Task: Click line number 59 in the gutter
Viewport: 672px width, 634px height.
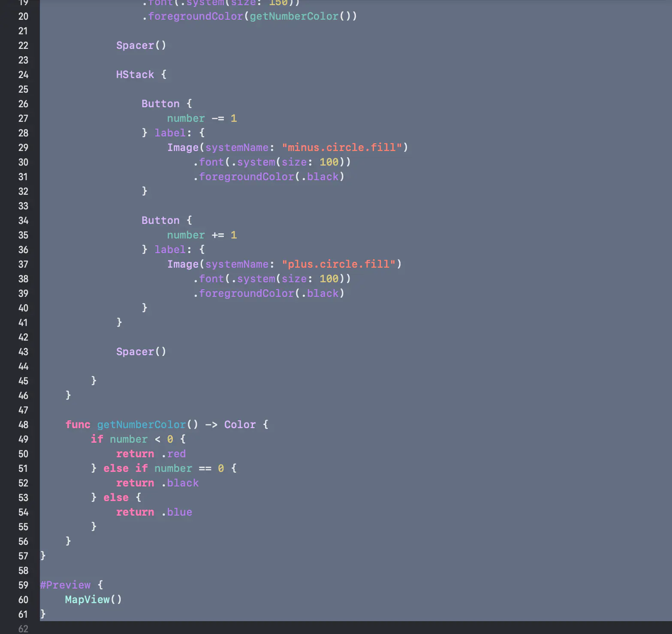Action: click(23, 585)
